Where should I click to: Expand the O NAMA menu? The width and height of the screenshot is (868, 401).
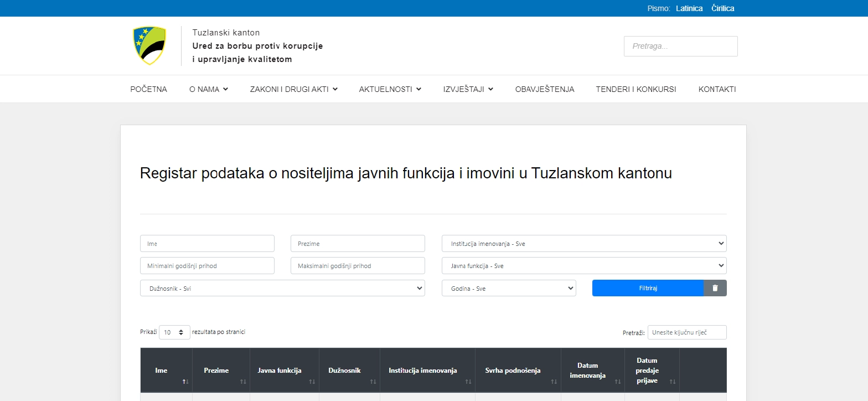pyautogui.click(x=208, y=89)
